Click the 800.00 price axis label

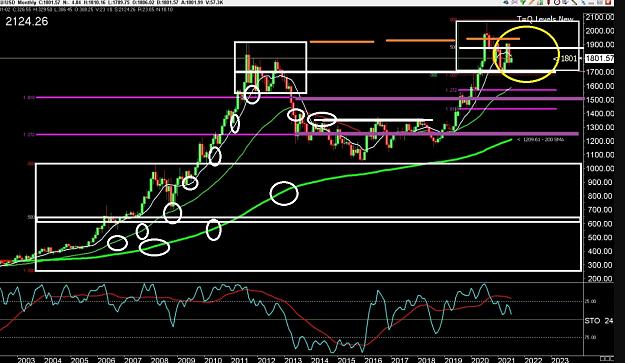(601, 196)
